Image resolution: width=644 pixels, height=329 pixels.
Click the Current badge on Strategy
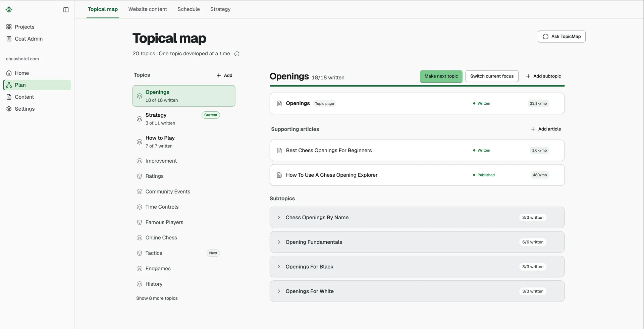(x=211, y=115)
